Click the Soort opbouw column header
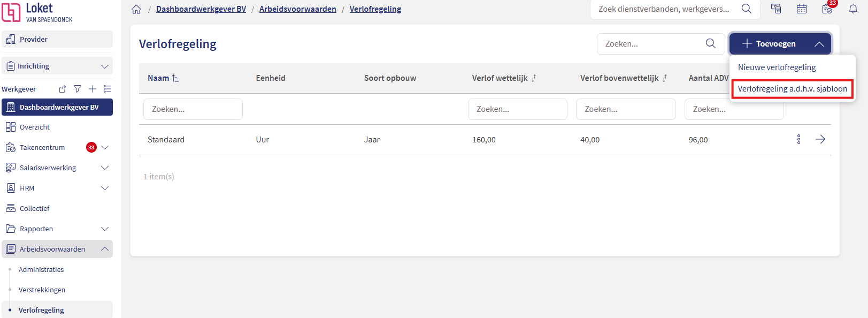 390,78
